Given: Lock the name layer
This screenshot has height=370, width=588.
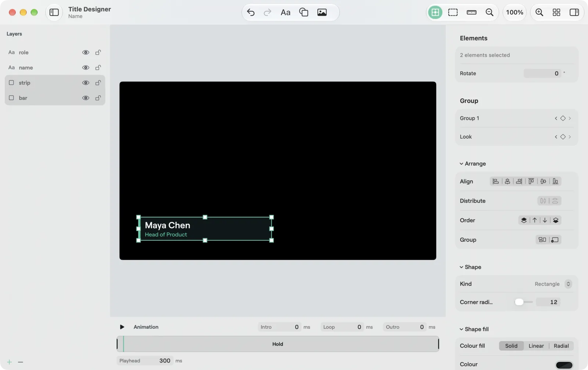Looking at the screenshot, I should [98, 68].
